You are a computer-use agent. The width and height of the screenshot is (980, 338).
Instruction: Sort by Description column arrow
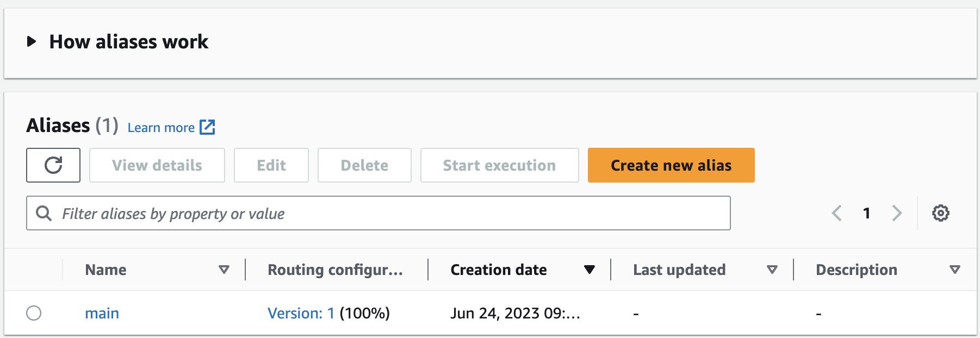(954, 270)
